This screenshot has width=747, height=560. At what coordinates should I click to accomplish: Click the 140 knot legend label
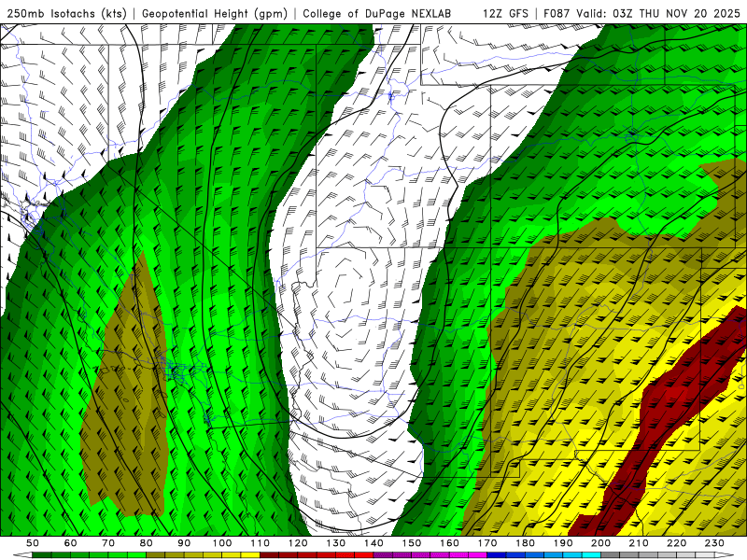click(x=373, y=543)
